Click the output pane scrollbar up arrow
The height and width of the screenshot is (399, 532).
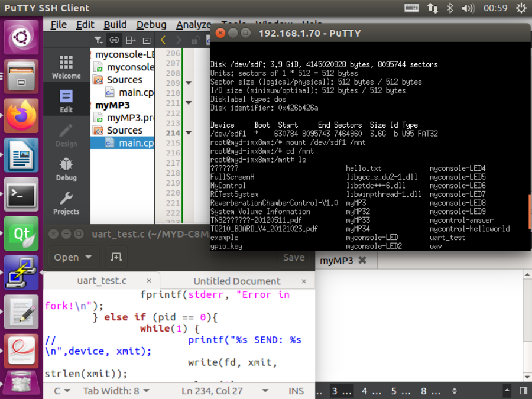click(527, 274)
